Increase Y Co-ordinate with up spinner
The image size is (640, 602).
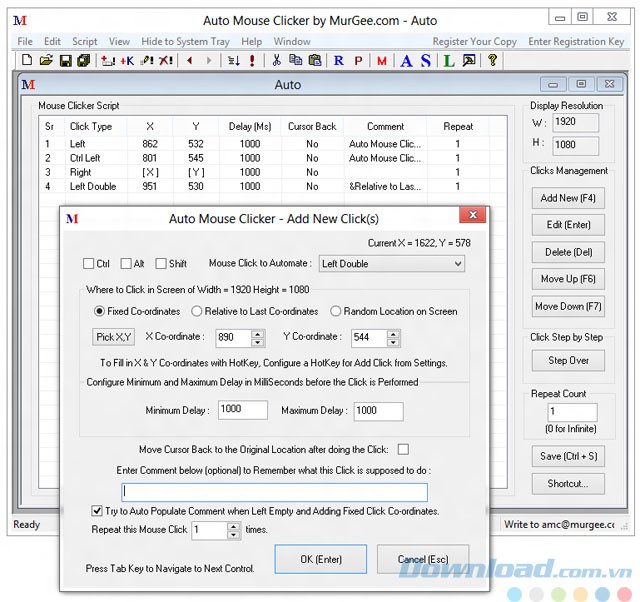393,334
